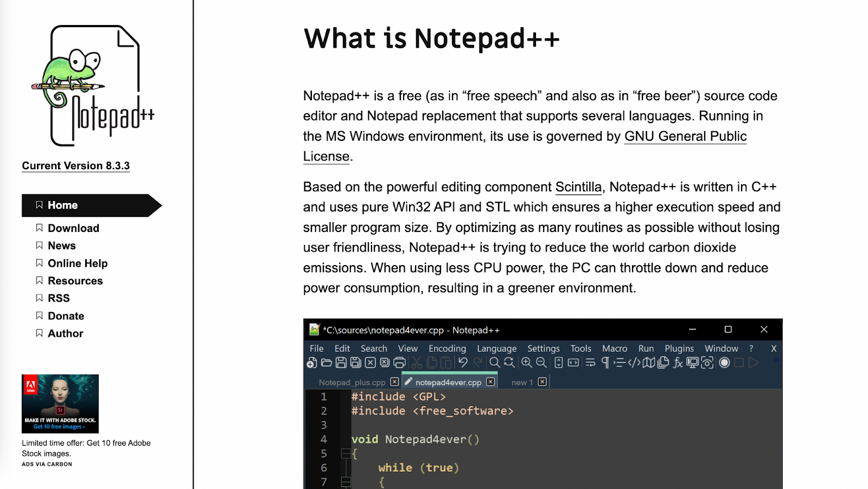Start macro recording with the record icon

[x=724, y=363]
